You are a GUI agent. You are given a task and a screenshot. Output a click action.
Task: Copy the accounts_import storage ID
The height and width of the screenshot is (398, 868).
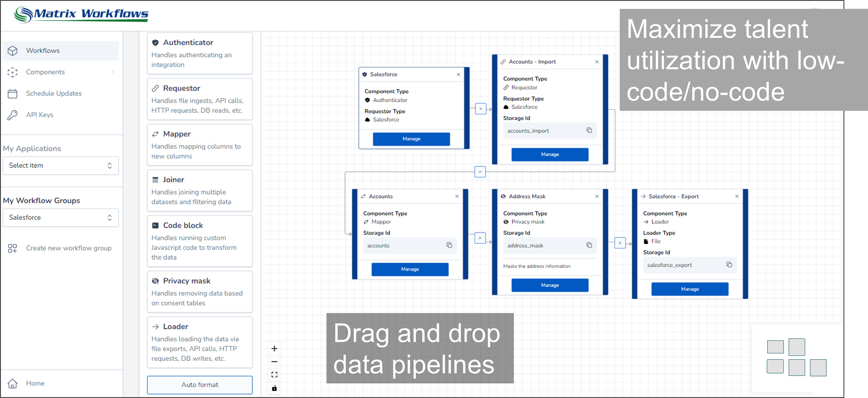[x=589, y=130]
